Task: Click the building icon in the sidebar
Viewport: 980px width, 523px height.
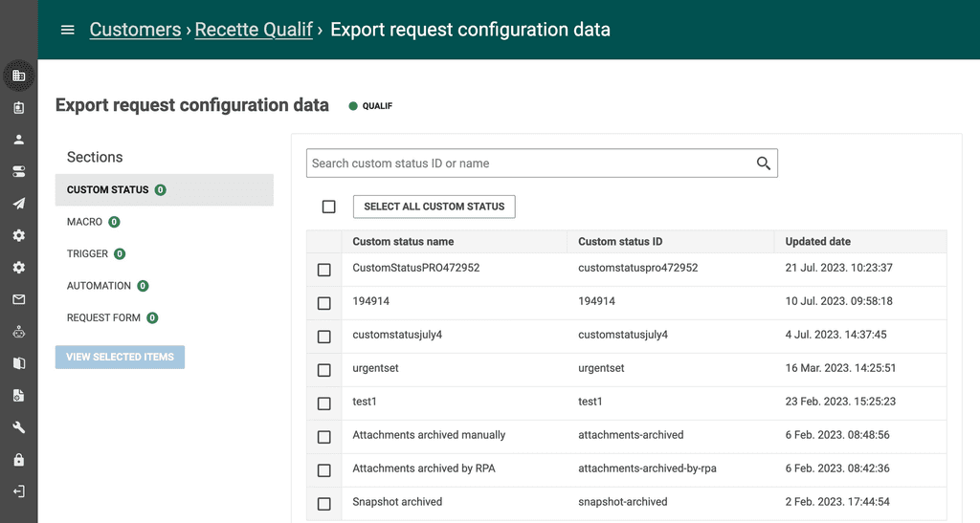Action: [x=18, y=76]
